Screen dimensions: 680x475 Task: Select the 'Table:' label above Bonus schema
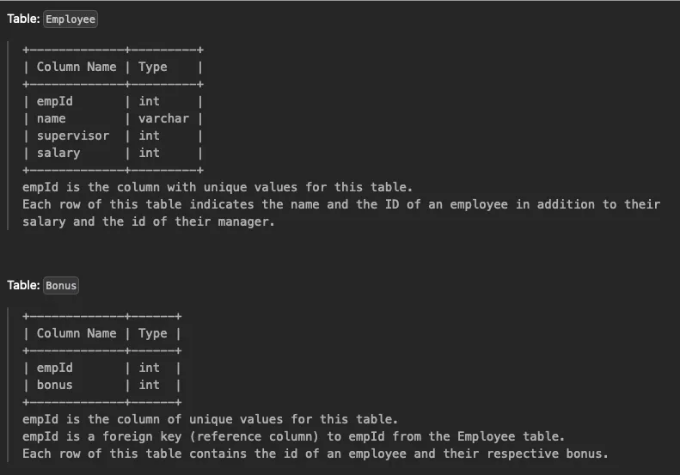23,285
